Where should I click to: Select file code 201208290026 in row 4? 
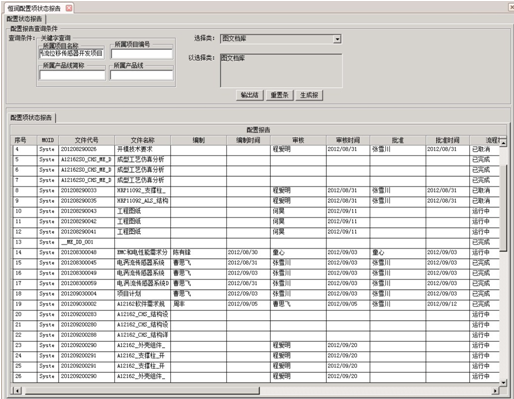pos(86,149)
